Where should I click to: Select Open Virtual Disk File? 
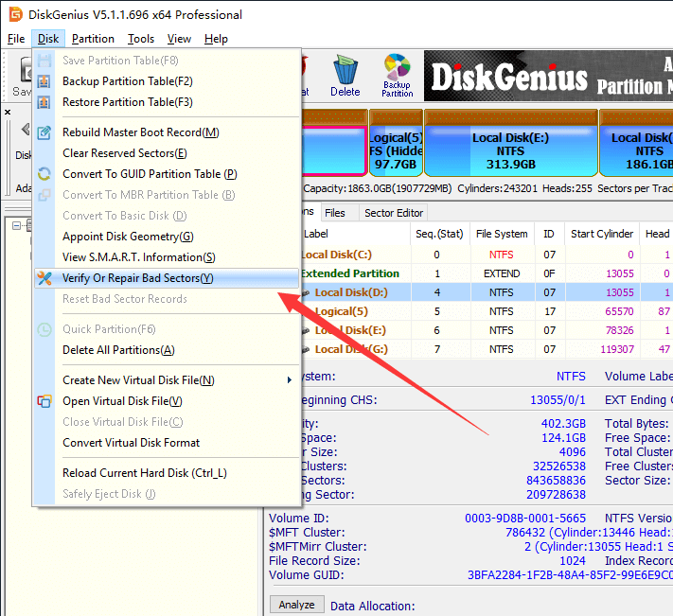pos(167,401)
